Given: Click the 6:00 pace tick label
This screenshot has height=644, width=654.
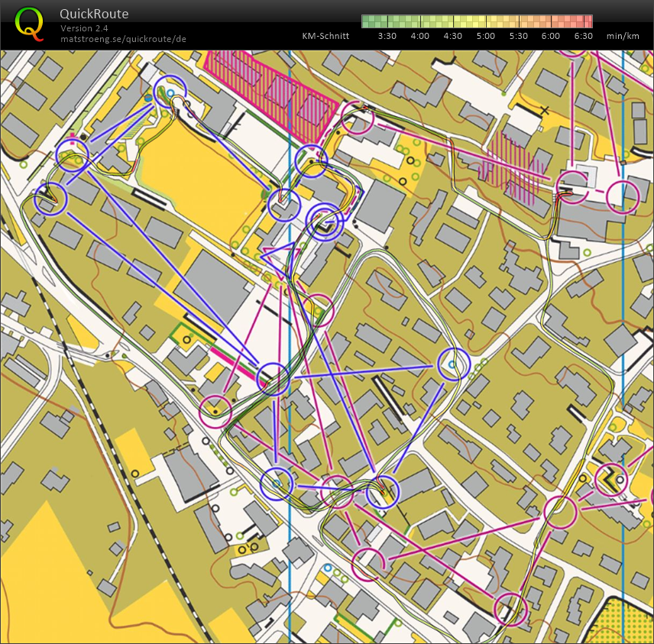Looking at the screenshot, I should coord(551,36).
